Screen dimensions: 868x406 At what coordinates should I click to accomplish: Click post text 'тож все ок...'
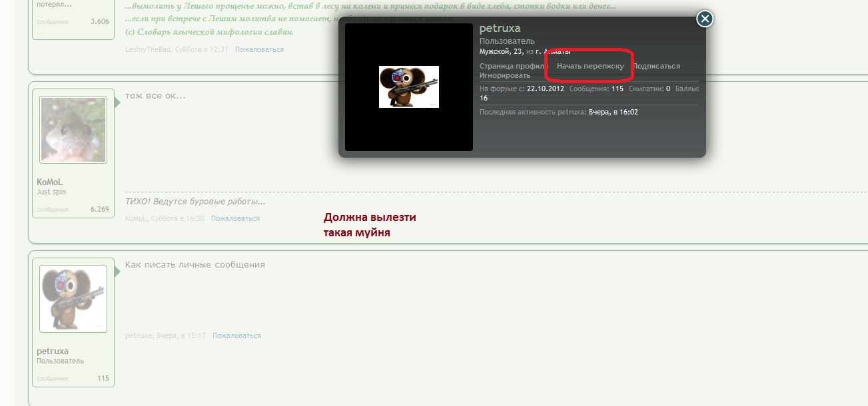click(x=155, y=96)
